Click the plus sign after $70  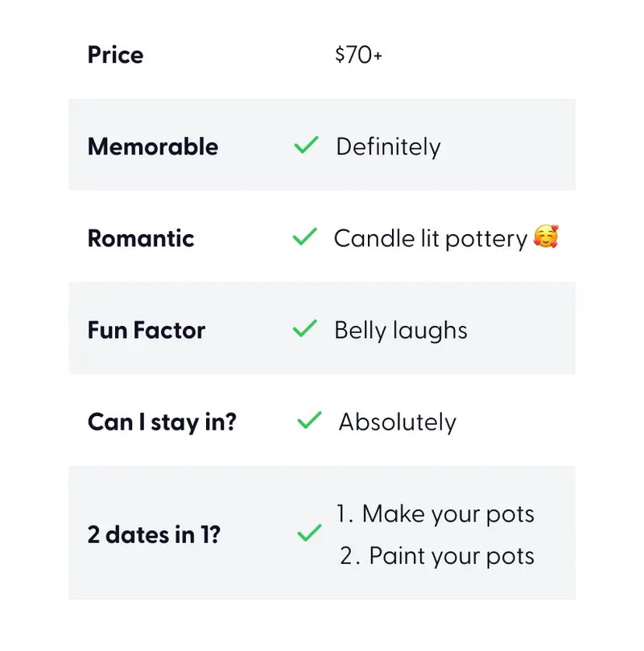(x=378, y=56)
